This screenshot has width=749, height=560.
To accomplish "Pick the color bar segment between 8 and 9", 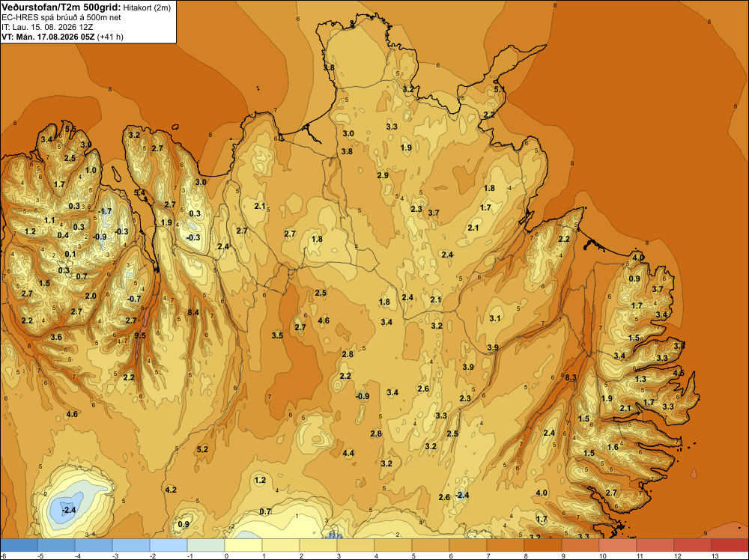I will [x=542, y=545].
